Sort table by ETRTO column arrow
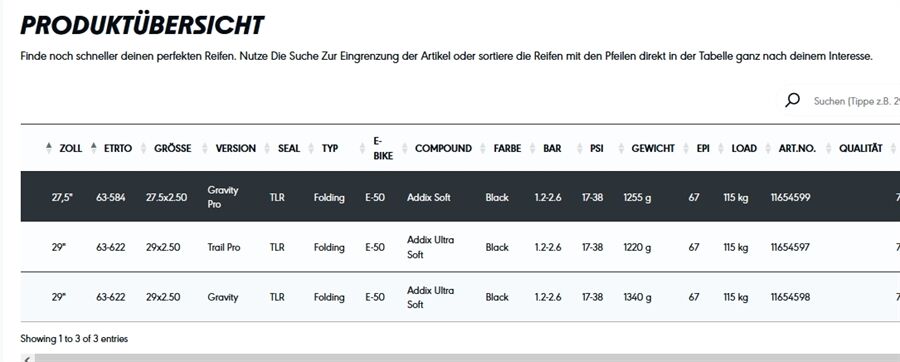The image size is (900, 362). coord(94,148)
